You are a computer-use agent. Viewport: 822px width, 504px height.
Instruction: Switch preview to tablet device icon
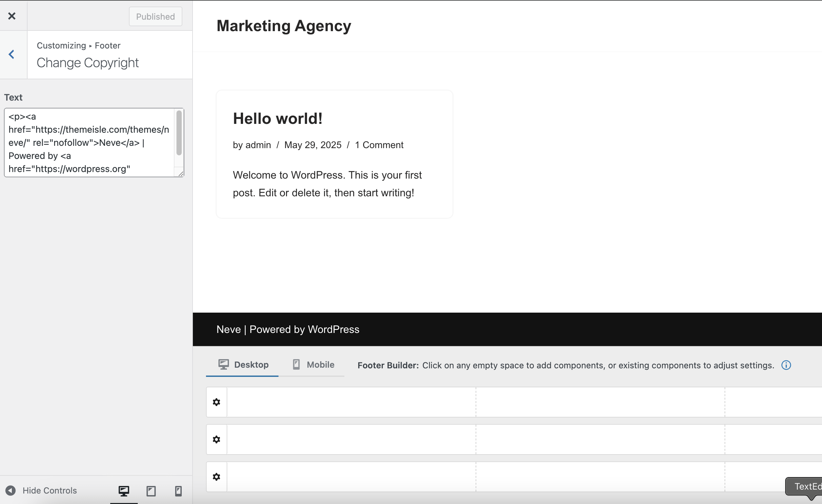151,491
